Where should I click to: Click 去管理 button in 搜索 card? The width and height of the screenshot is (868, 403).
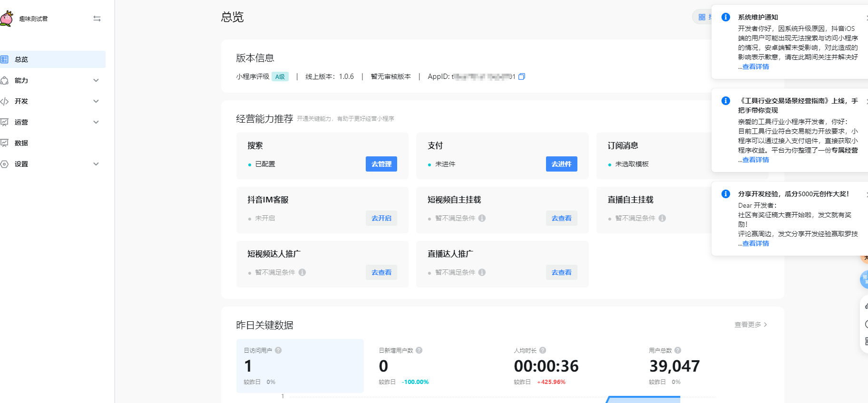click(381, 164)
